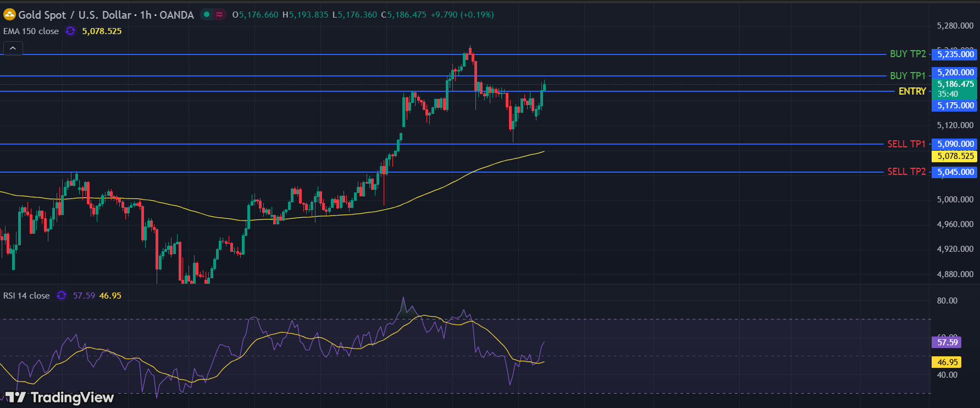Click the Gold Spot symbol logo icon

point(9,15)
